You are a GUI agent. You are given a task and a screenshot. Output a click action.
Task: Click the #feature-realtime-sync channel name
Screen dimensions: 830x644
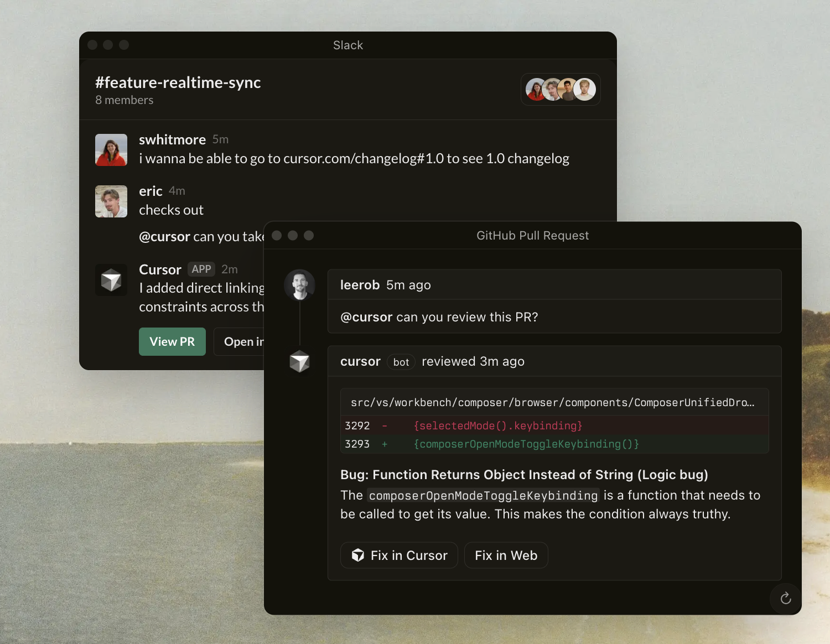(178, 82)
